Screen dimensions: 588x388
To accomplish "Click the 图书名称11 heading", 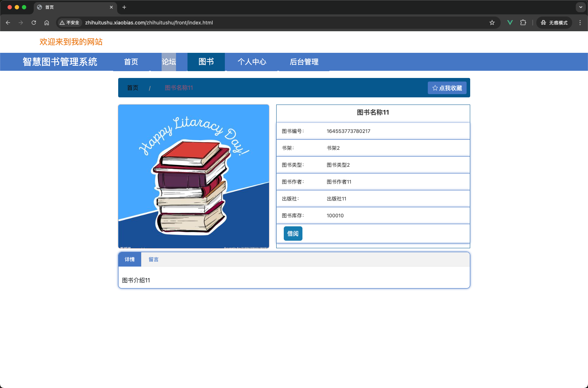I will click(373, 112).
